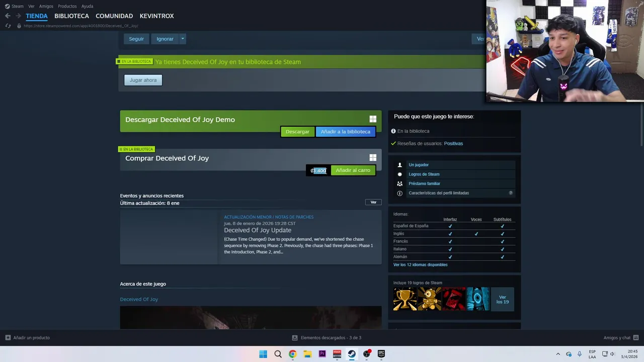The width and height of the screenshot is (644, 362).
Task: Click the red achievement thumbnail
Action: (x=453, y=299)
